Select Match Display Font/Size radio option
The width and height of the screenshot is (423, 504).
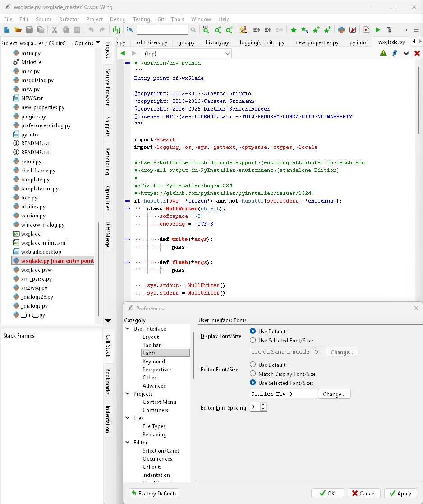tap(253, 374)
